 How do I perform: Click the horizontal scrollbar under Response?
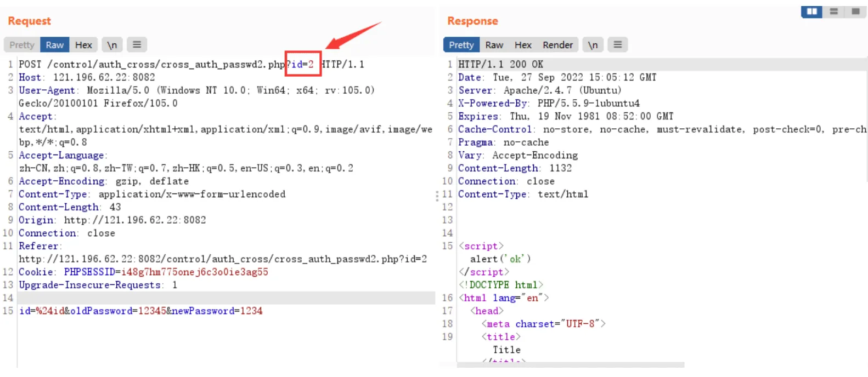(571, 365)
